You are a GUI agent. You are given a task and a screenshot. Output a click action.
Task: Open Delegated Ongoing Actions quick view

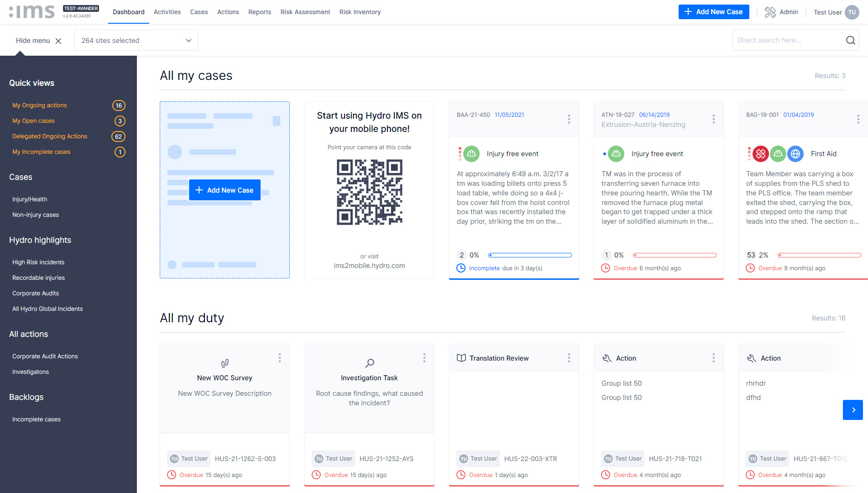coord(50,136)
